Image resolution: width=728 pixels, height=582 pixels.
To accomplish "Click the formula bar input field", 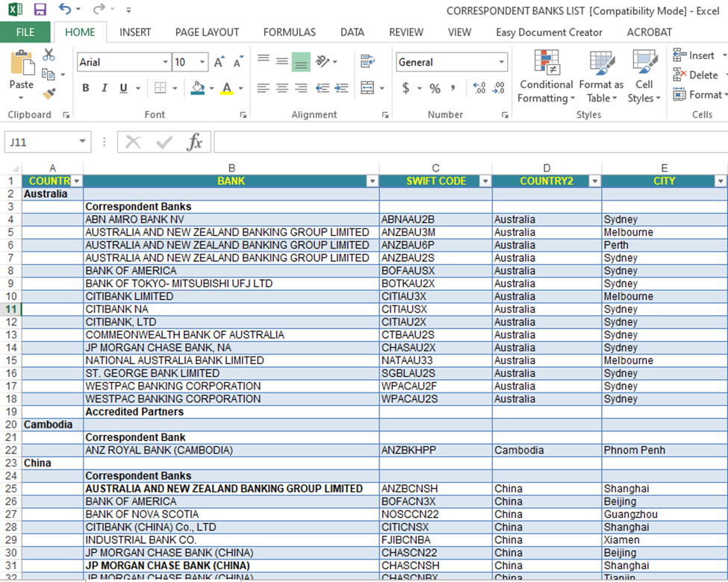I will coord(470,142).
